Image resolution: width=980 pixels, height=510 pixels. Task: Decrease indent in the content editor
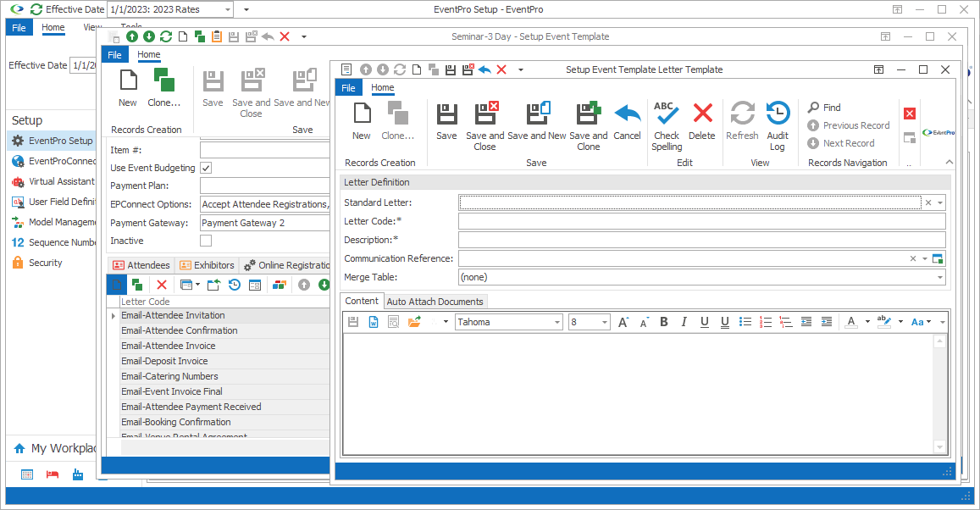click(x=806, y=322)
